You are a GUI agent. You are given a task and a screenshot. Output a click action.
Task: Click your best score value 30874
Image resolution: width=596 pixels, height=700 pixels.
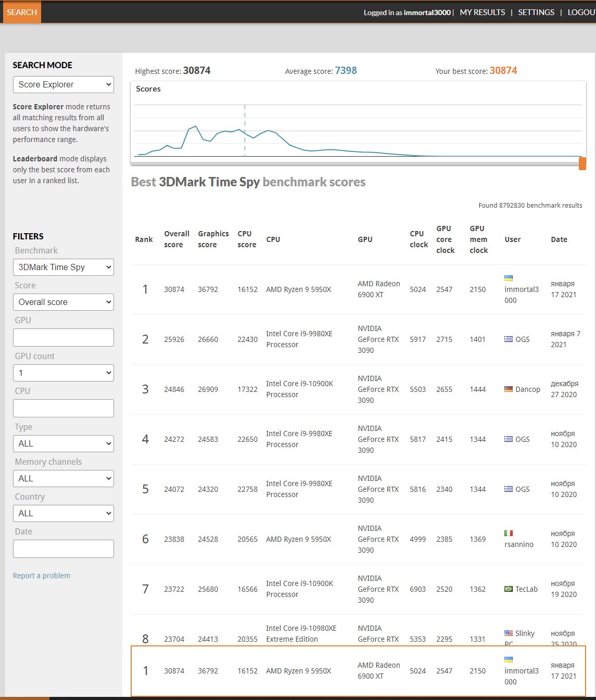tap(503, 71)
